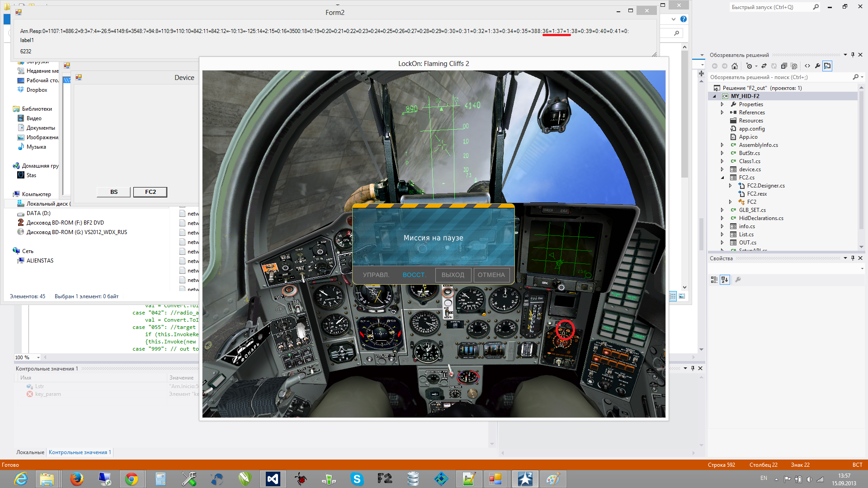Viewport: 868px width, 488px height.
Task: Open Properties panel window options dropdown
Action: [845, 258]
